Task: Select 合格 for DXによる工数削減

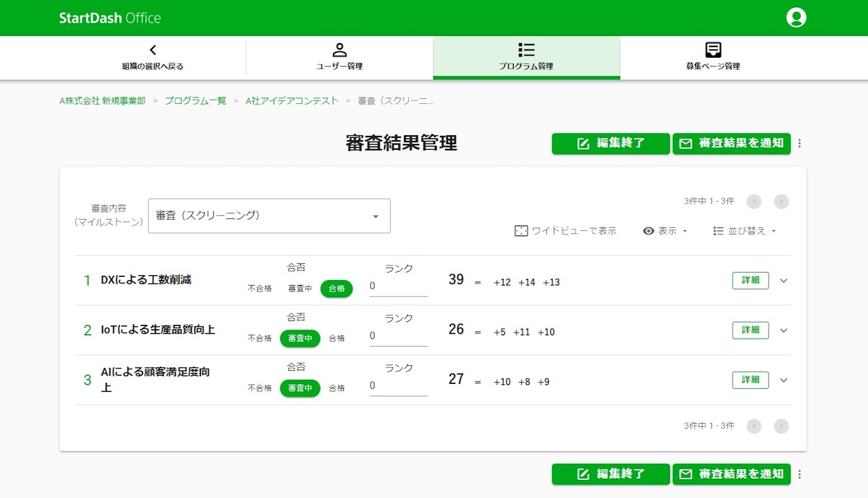Action: pyautogui.click(x=337, y=288)
